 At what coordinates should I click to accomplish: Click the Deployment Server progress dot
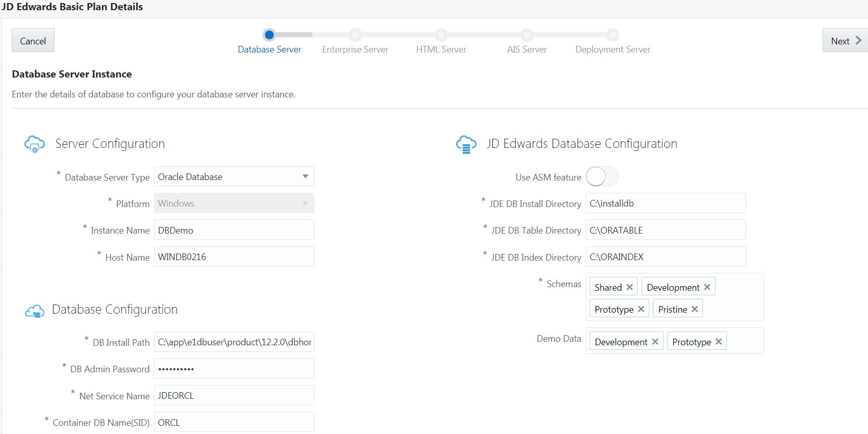point(613,35)
